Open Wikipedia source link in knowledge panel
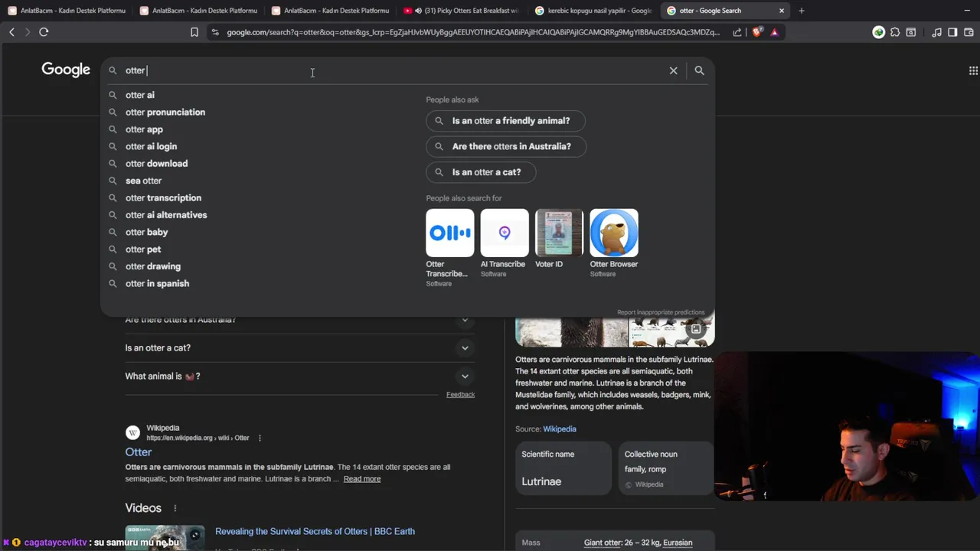This screenshot has height=551, width=980. click(x=560, y=429)
